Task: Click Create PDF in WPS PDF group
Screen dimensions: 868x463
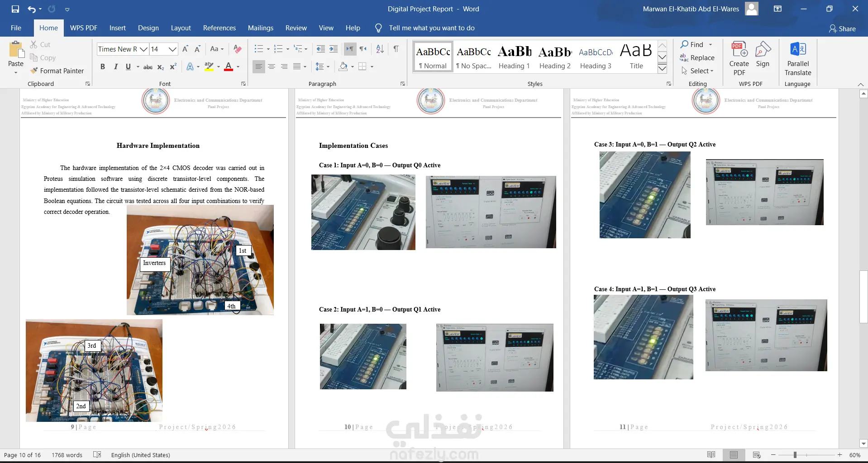Action: (x=739, y=58)
